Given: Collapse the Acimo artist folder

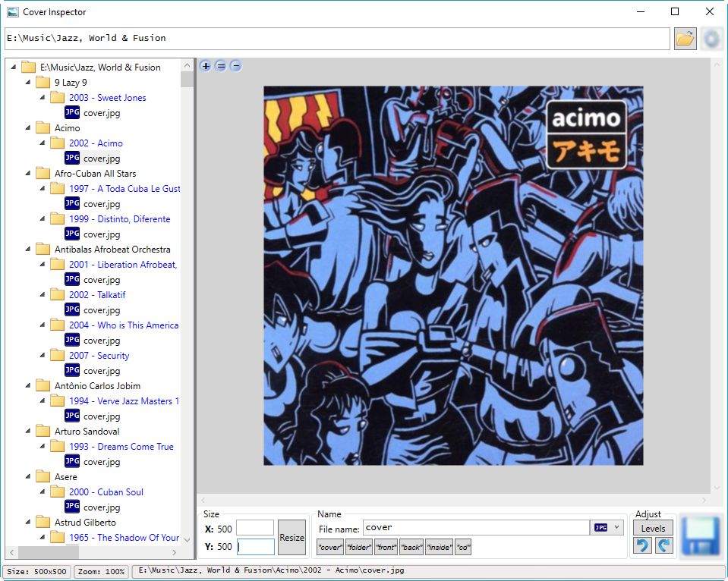Looking at the screenshot, I should click(x=28, y=127).
